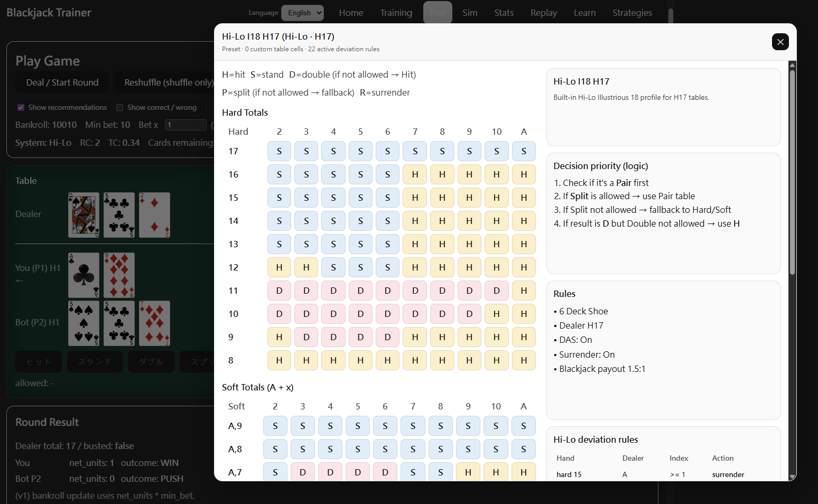Click the Hard 12 vs dealer 2 cell
Viewport: 818px width, 504px height.
click(279, 267)
